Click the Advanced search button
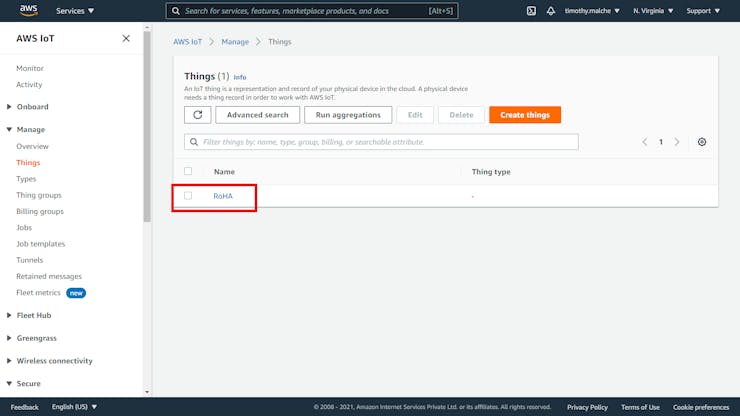Screen dimensions: 740x416 257,115
